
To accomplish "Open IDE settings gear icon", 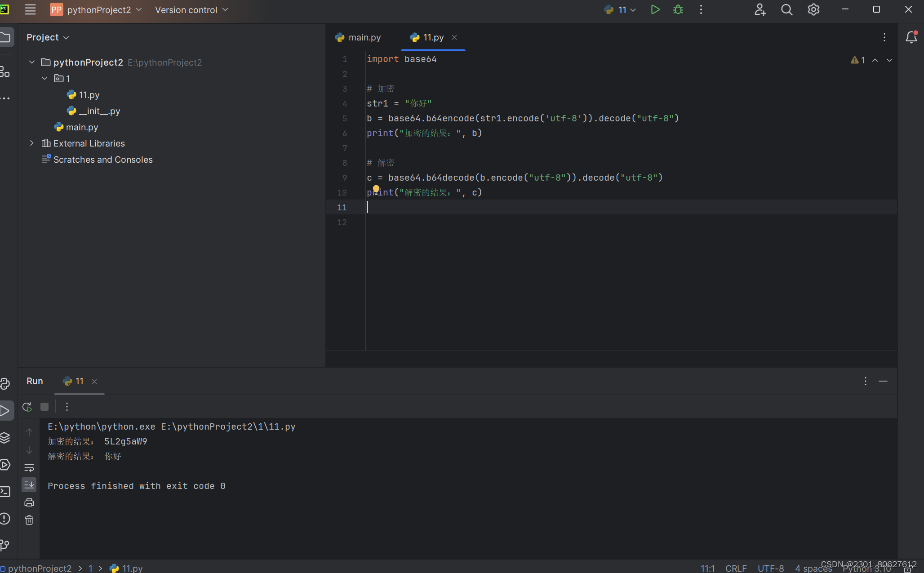I will pos(813,9).
